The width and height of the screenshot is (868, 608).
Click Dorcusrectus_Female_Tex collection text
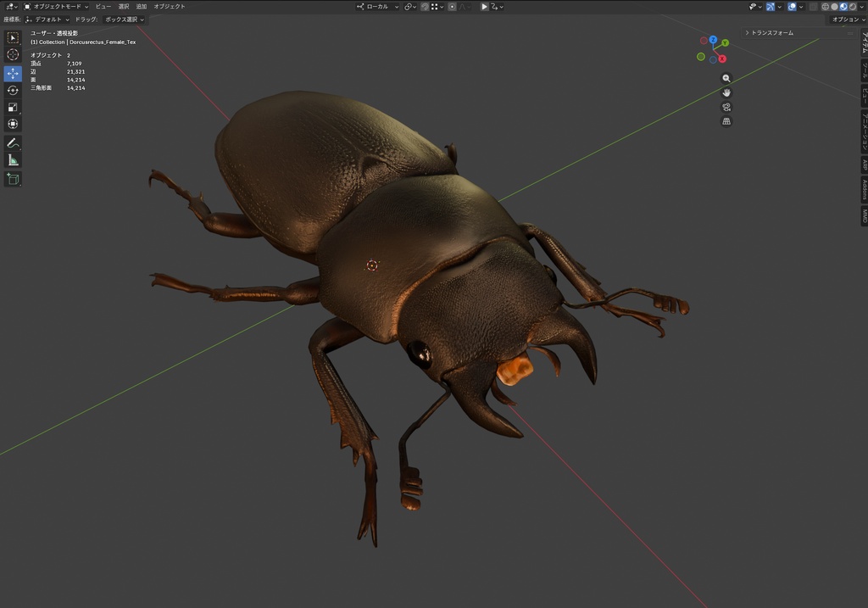click(x=103, y=42)
